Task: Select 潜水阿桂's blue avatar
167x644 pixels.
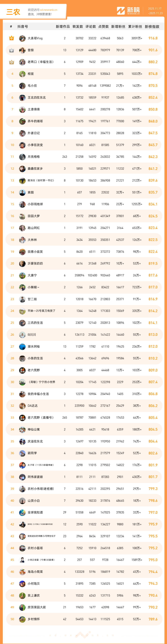Action: (x=22, y=347)
